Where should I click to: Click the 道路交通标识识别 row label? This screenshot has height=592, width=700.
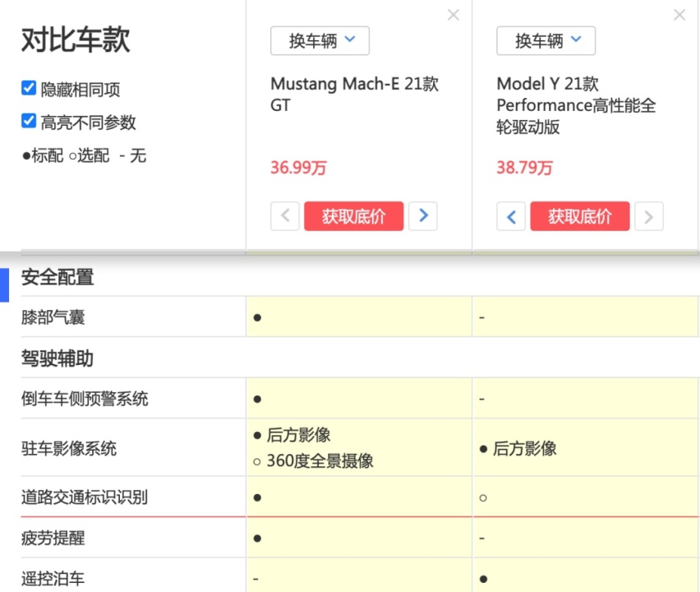(85, 497)
